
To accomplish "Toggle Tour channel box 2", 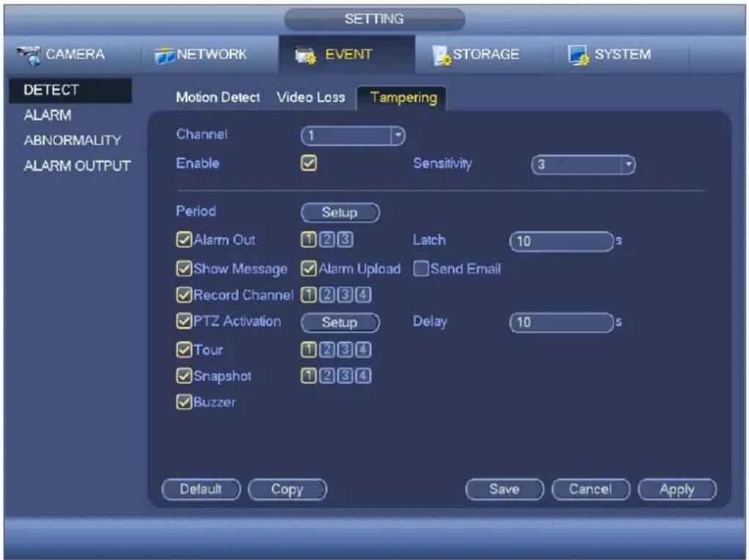I will point(326,350).
